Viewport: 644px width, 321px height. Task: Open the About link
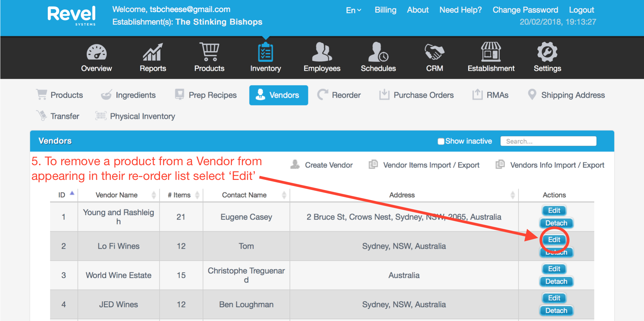[x=418, y=10]
